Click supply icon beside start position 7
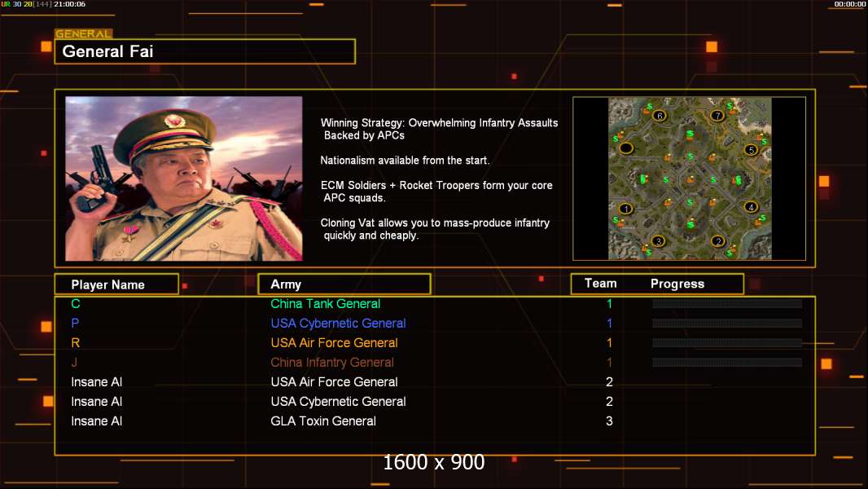The image size is (868, 489). (730, 106)
